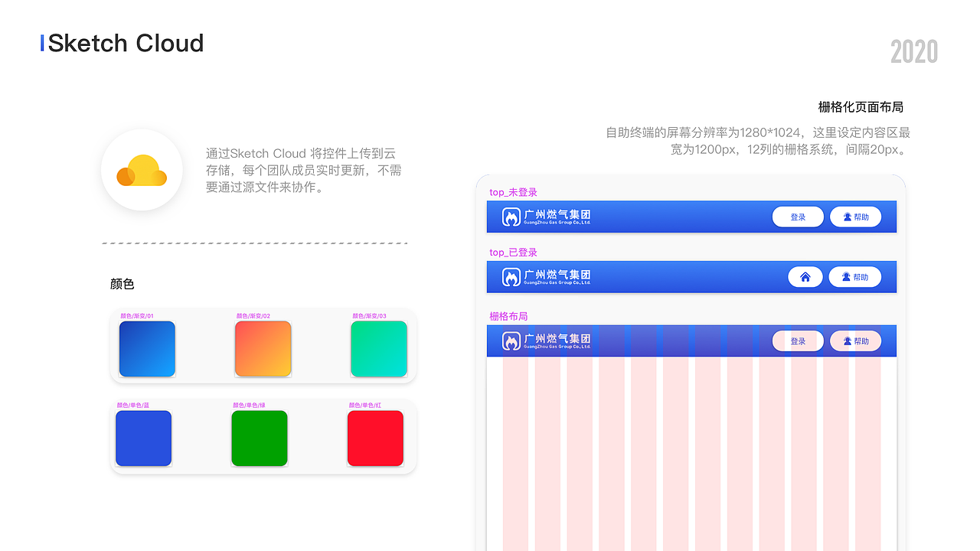
Task: Select the solid blue swatch 单色/蓝
Action: [144, 439]
